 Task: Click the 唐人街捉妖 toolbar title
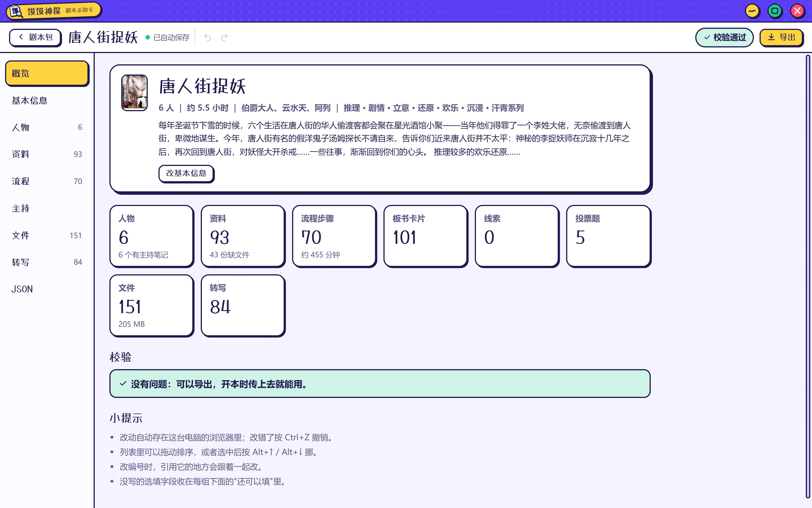103,37
